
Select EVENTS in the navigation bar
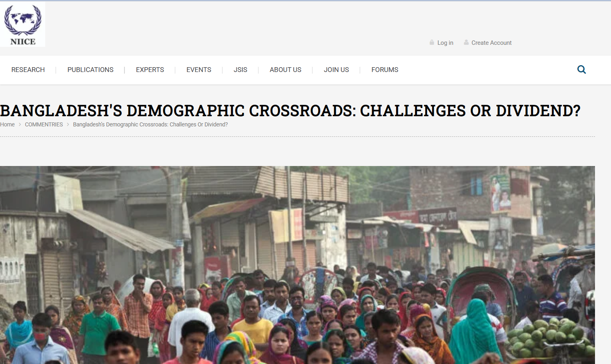click(x=199, y=70)
